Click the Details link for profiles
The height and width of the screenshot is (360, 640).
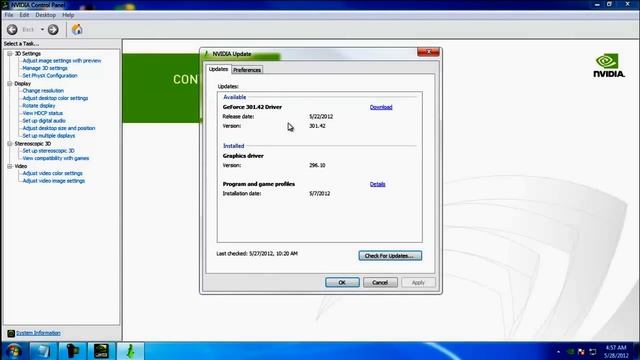tap(378, 184)
